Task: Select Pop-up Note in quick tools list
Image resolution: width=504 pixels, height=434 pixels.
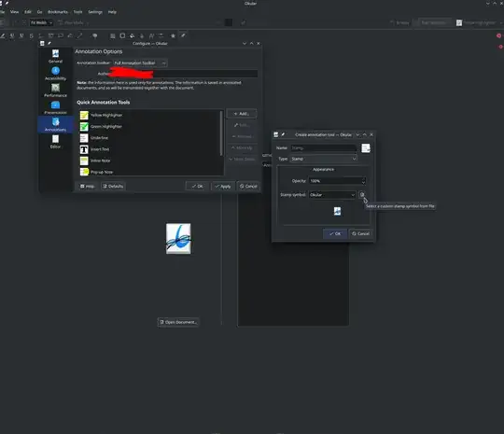Action: 149,172
